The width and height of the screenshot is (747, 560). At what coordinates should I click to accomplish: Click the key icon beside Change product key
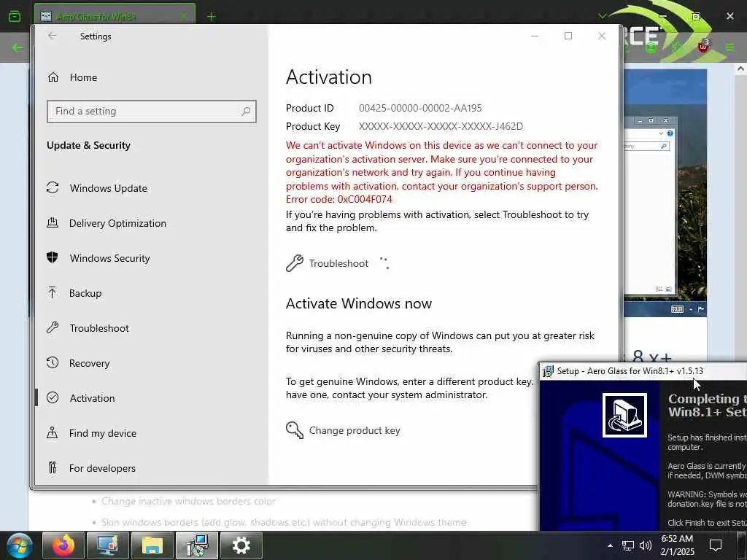(295, 430)
